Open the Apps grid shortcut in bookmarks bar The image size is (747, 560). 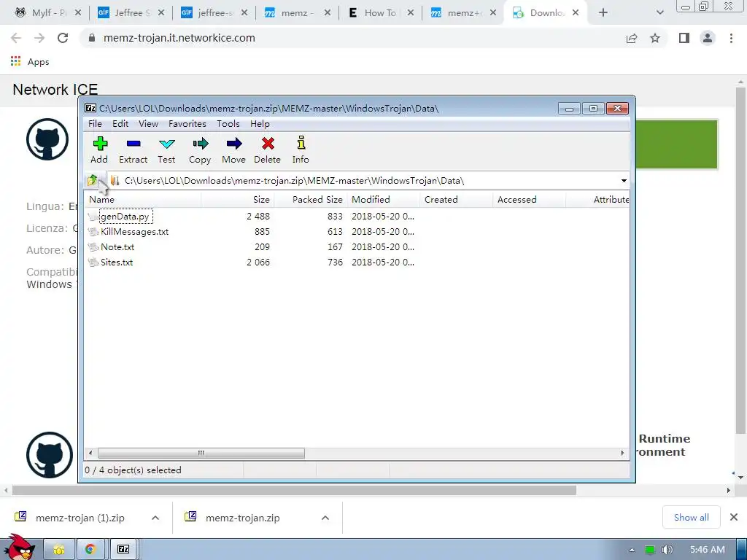pyautogui.click(x=30, y=61)
